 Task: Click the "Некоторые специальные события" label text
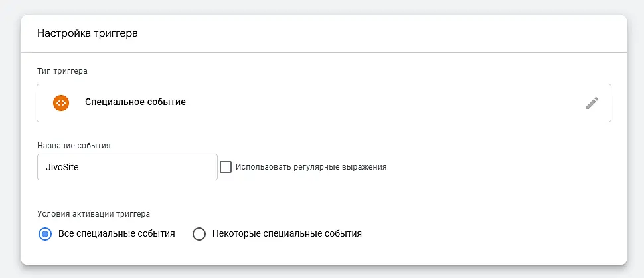(287, 233)
